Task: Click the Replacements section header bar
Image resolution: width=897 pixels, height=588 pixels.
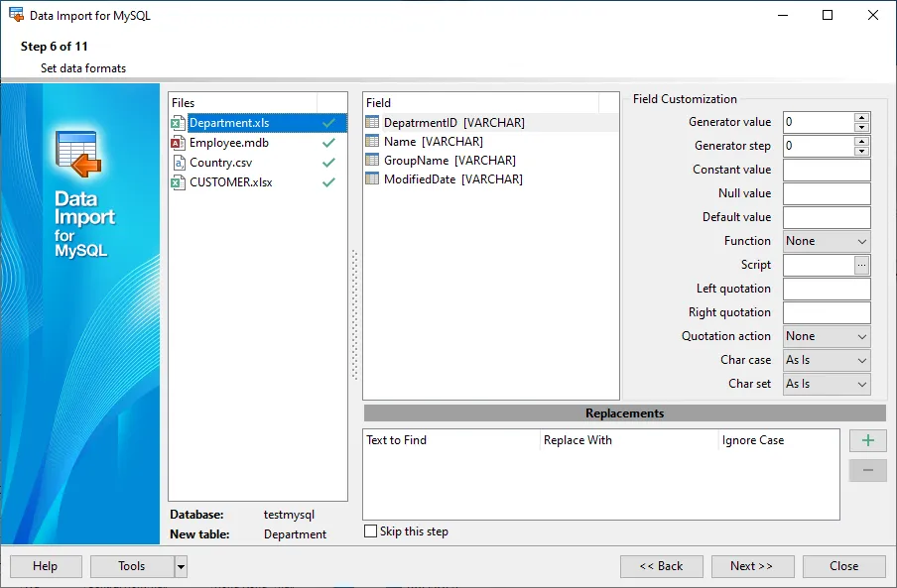Action: pos(625,413)
